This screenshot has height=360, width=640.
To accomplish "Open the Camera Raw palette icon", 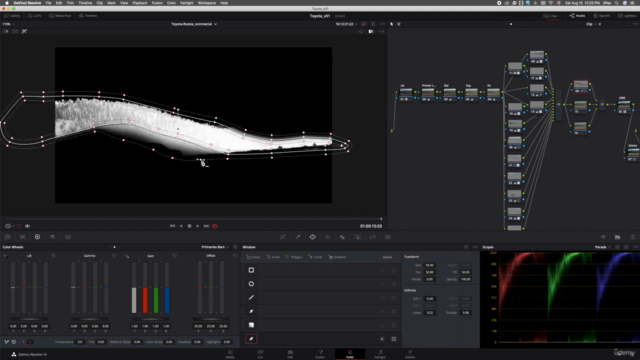I will click(x=7, y=237).
